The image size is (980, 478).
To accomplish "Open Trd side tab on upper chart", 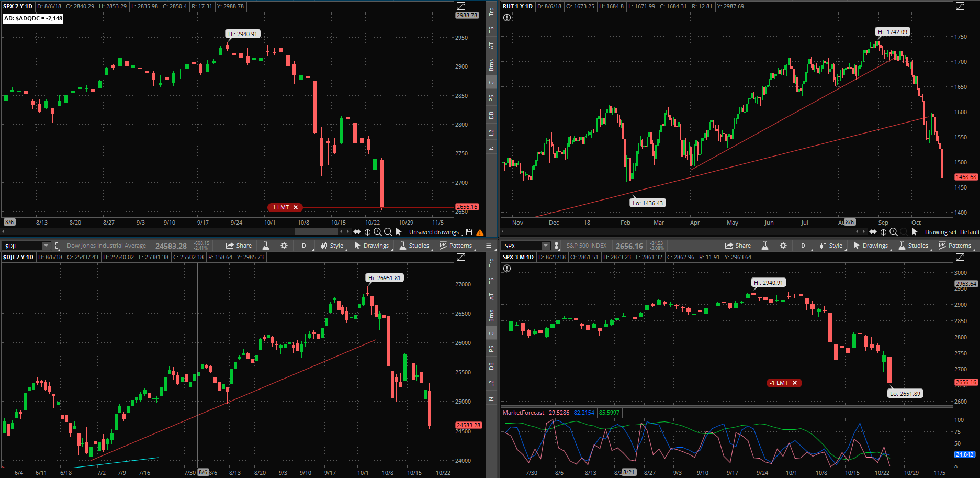I will pyautogui.click(x=491, y=11).
